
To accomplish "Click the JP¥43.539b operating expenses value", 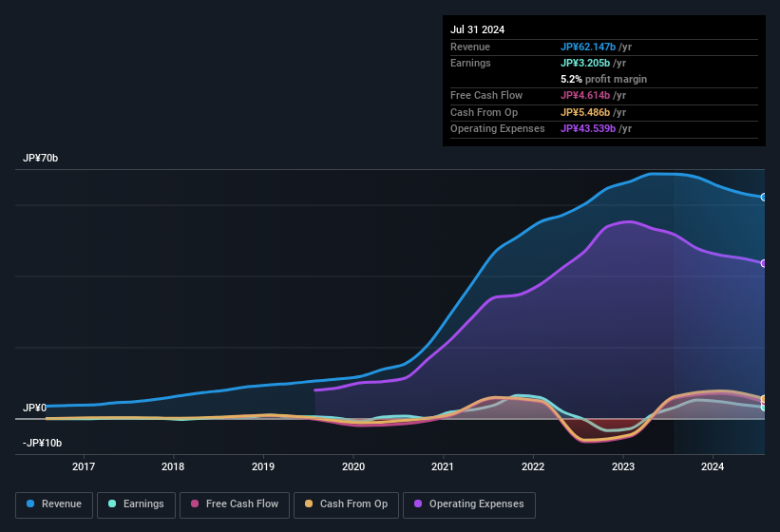I will 588,129.
